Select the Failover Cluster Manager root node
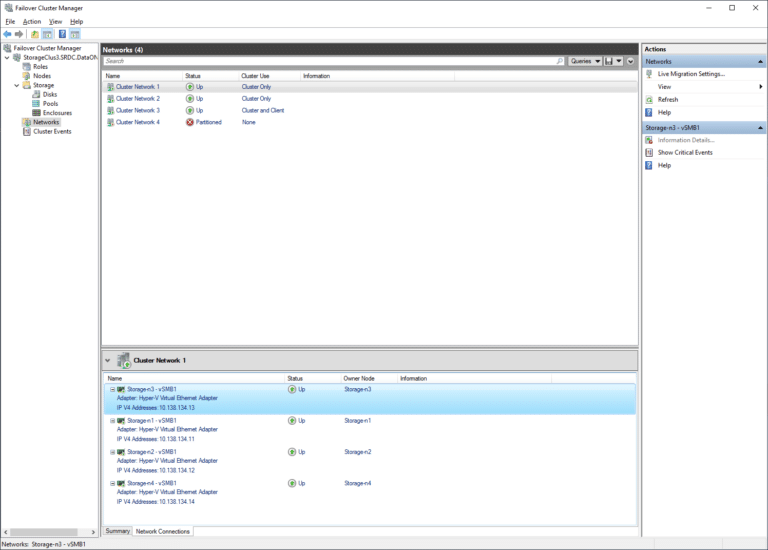Image resolution: width=768 pixels, height=550 pixels. pyautogui.click(x=47, y=48)
